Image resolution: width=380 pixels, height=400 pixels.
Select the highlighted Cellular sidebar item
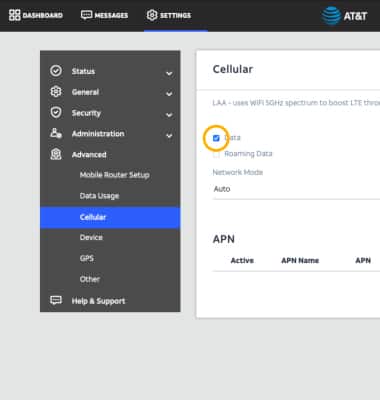click(x=110, y=217)
